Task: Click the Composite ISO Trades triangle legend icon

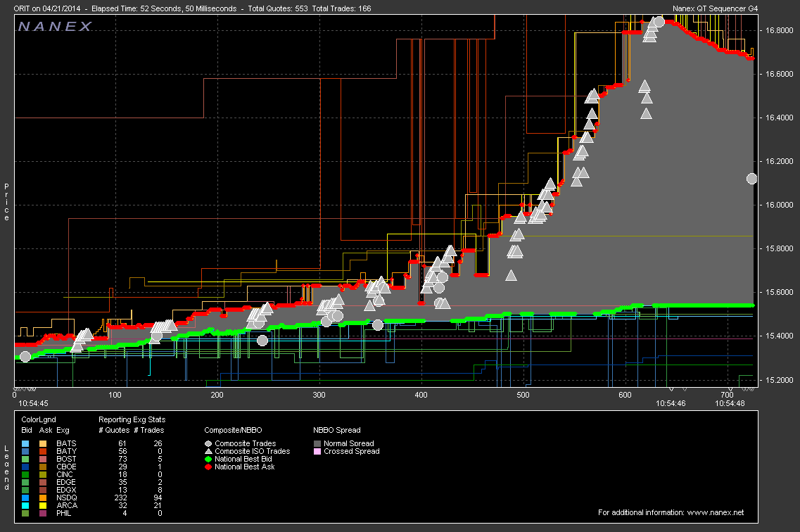Action: [208, 451]
